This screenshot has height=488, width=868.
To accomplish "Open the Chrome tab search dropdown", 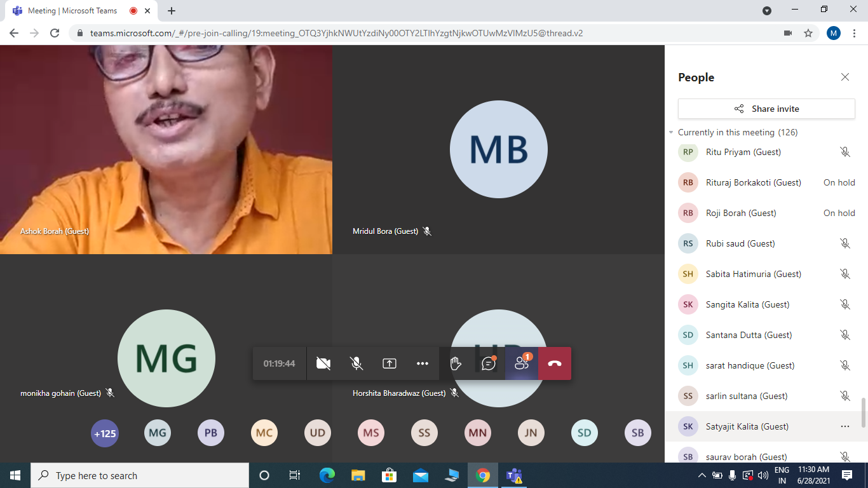I will [767, 11].
